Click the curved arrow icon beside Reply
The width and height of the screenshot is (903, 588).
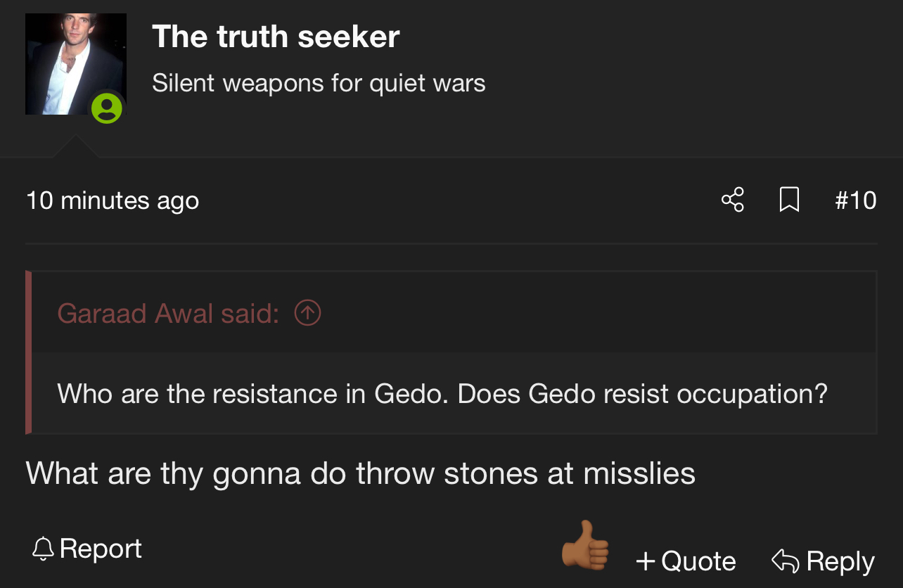click(x=786, y=561)
